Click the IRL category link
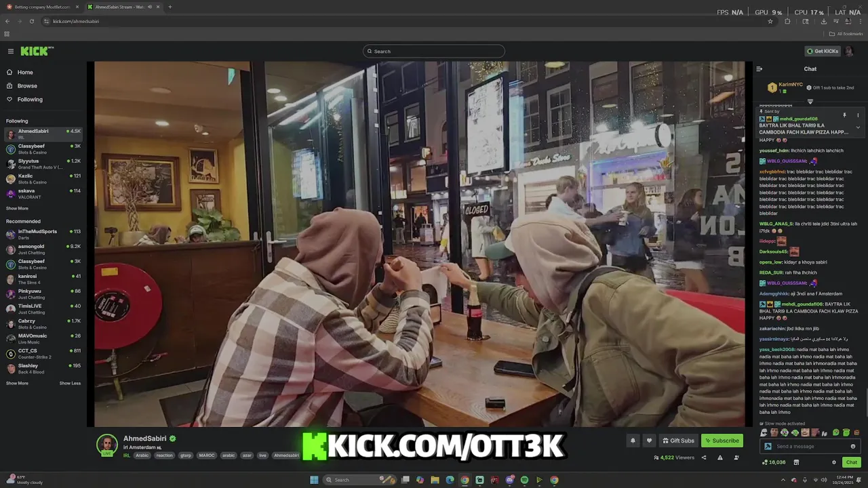 127,455
